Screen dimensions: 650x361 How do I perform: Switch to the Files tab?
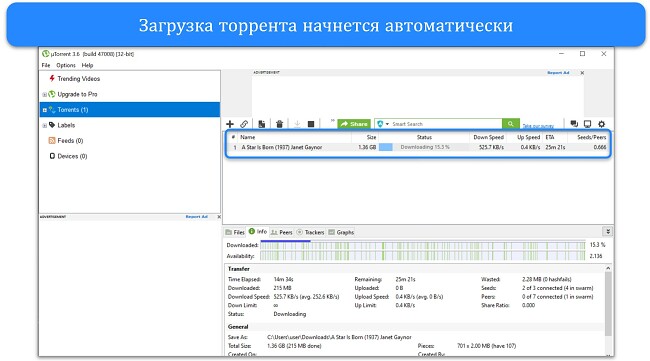[235, 232]
